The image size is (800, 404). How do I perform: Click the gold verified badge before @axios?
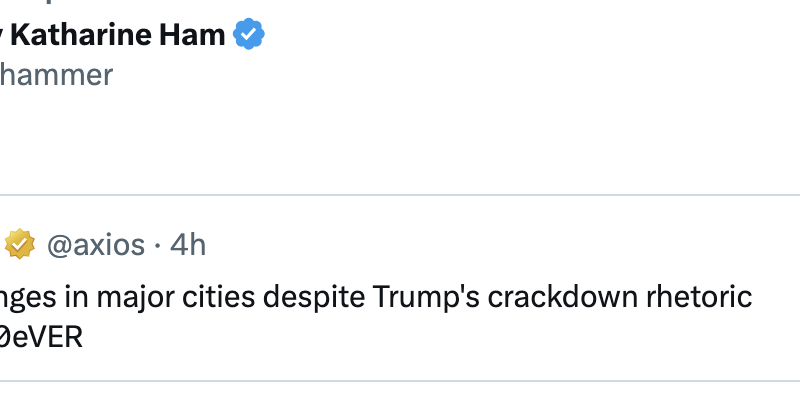(x=20, y=244)
